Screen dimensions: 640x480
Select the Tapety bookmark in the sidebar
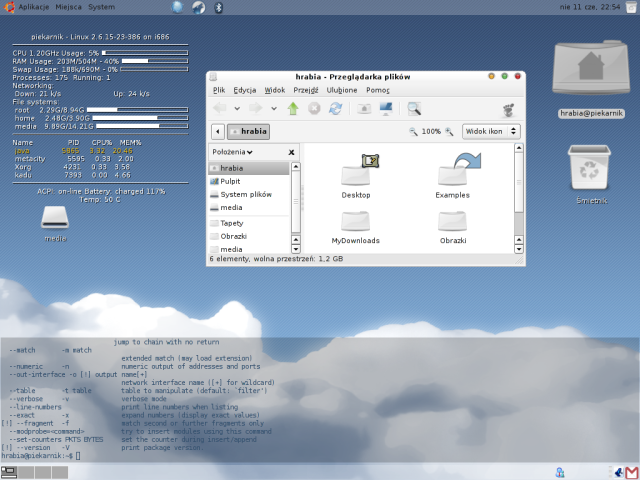(x=249, y=223)
